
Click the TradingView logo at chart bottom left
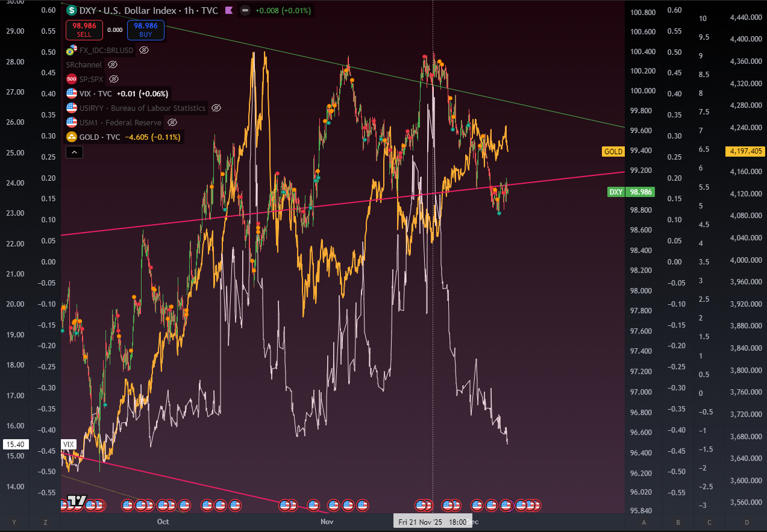pos(77,500)
